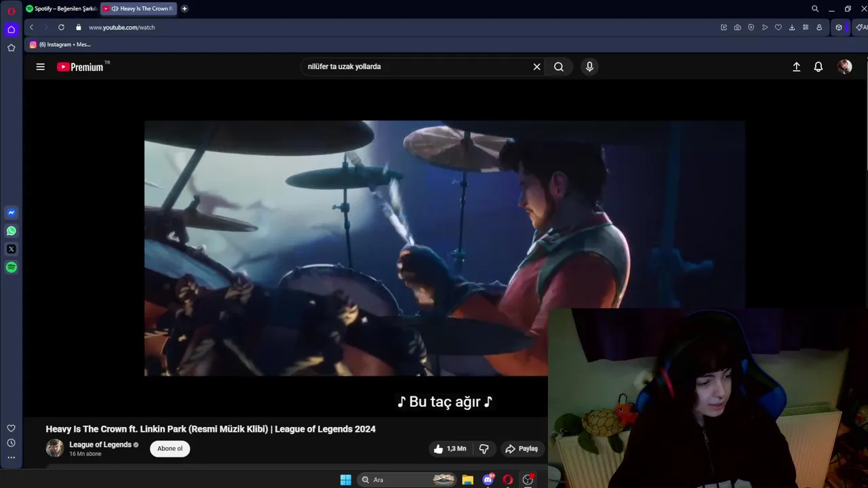Reload the YouTube page
The image size is (868, 488).
[x=61, y=27]
